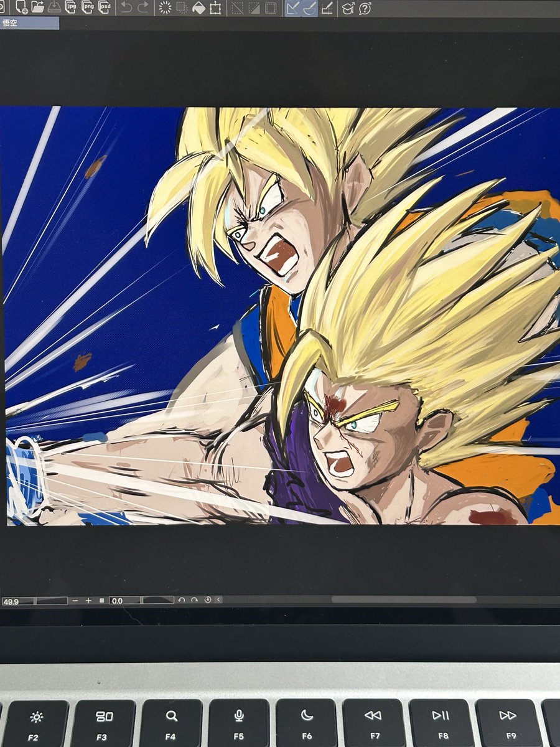Select the 悟空 canvas tab

pos(30,23)
